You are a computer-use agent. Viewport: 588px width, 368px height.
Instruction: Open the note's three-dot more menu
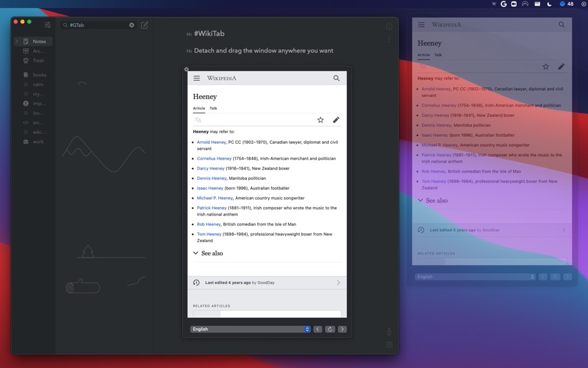point(389,40)
